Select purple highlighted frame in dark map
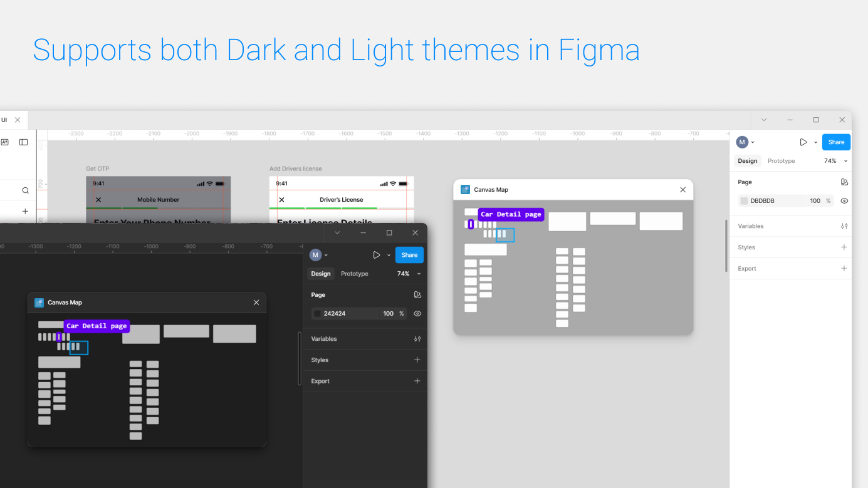Viewport: 868px width, 488px height. coord(59,337)
